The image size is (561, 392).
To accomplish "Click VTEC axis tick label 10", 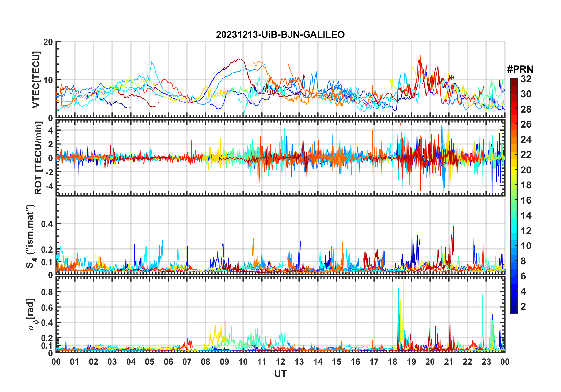I will 48,80.
